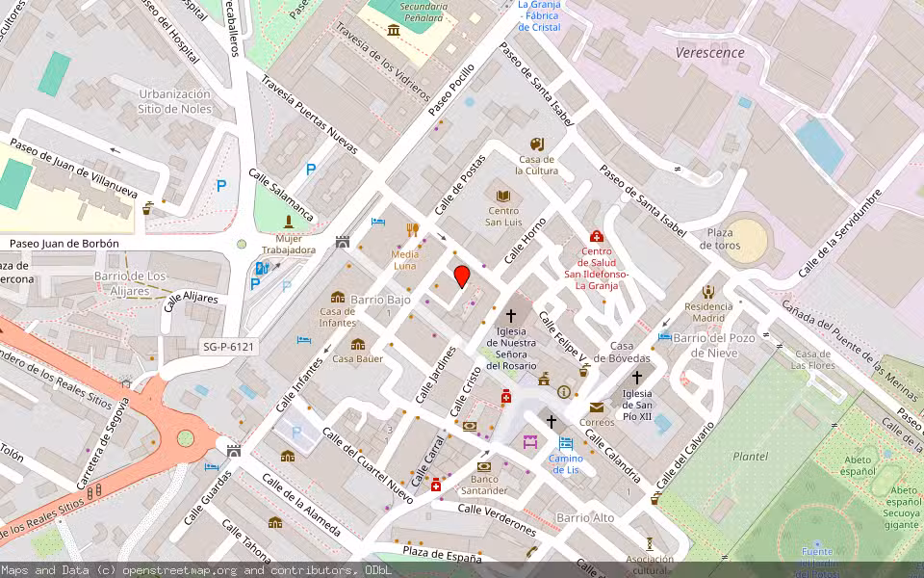The height and width of the screenshot is (578, 924).
Task: Click the pink theater icon near Camino de Lis
Action: coord(530,441)
